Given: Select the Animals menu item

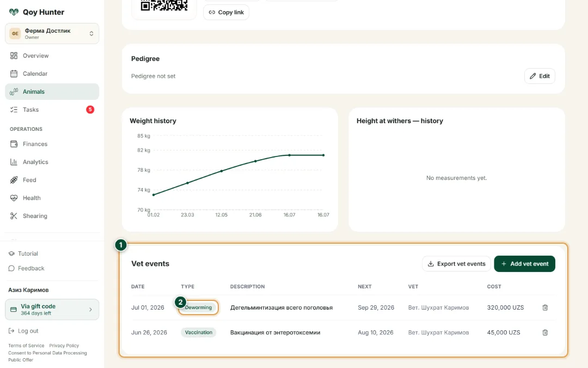Looking at the screenshot, I should pyautogui.click(x=52, y=92).
